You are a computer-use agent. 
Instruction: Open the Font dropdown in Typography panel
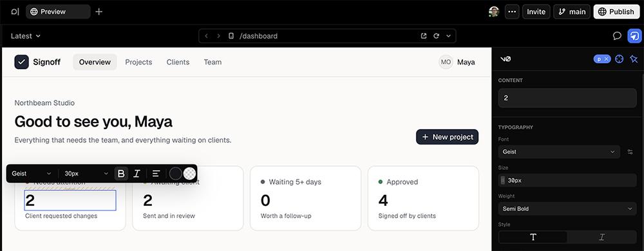[559, 152]
